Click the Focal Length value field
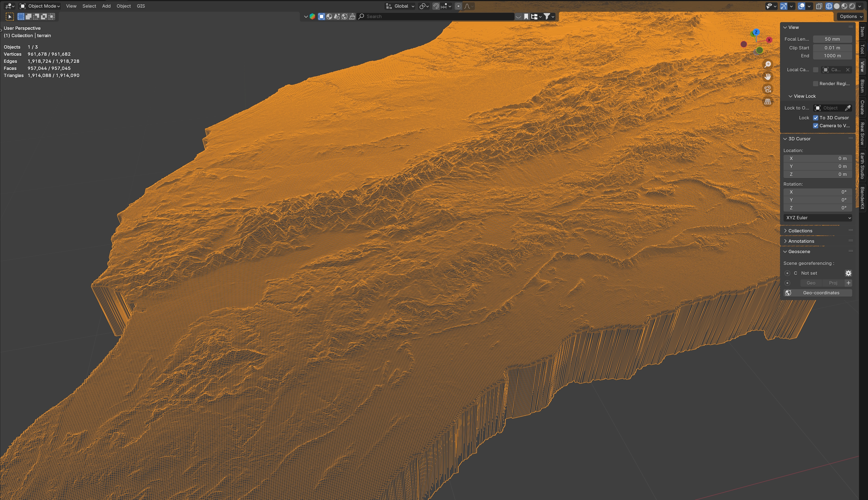This screenshot has height=500, width=868. pyautogui.click(x=832, y=39)
